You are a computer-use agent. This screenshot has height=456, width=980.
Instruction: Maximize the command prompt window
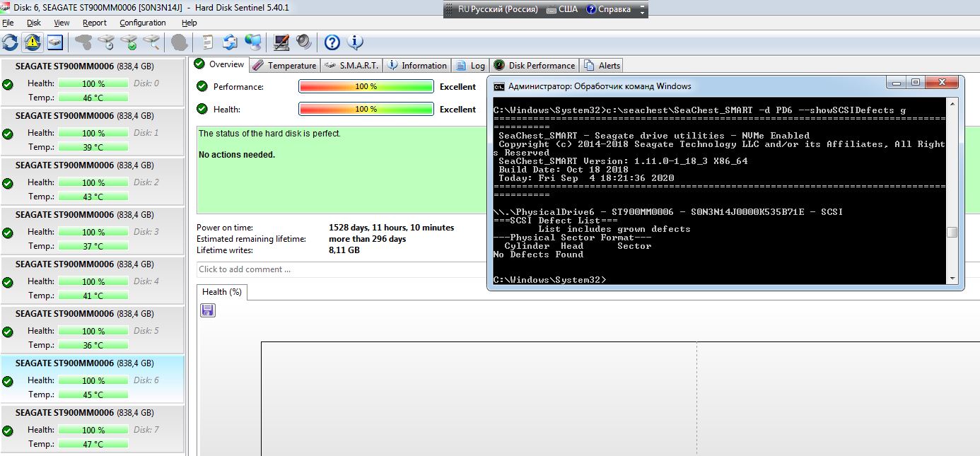coord(915,83)
